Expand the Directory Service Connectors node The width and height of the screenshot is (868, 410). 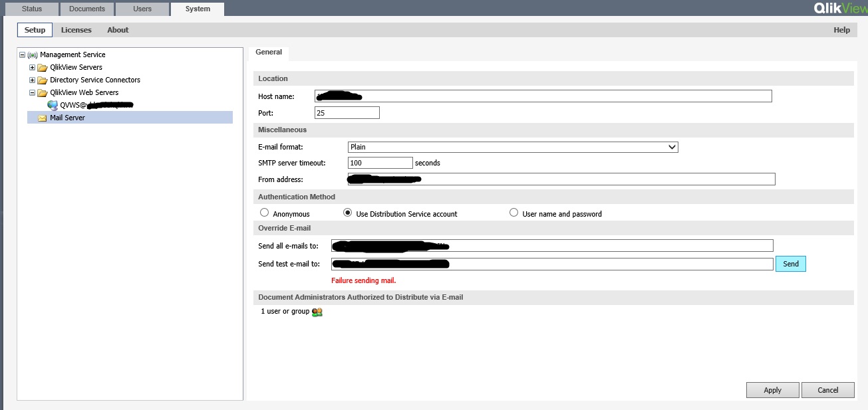click(32, 80)
